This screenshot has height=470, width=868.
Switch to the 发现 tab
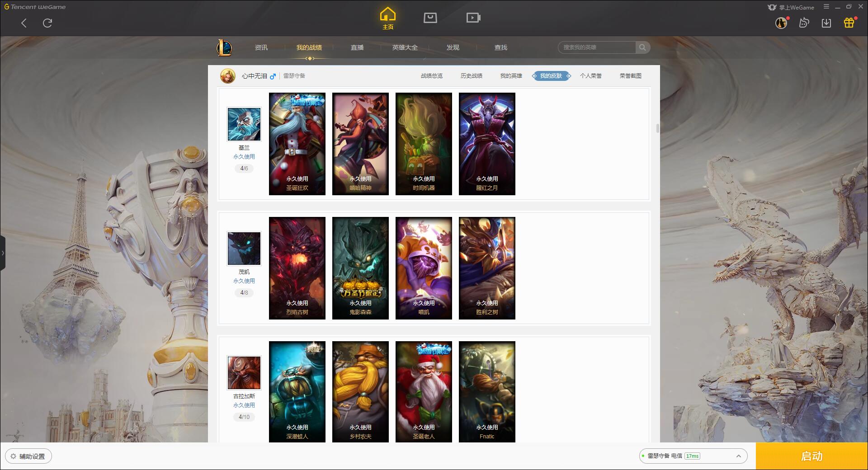(x=453, y=47)
